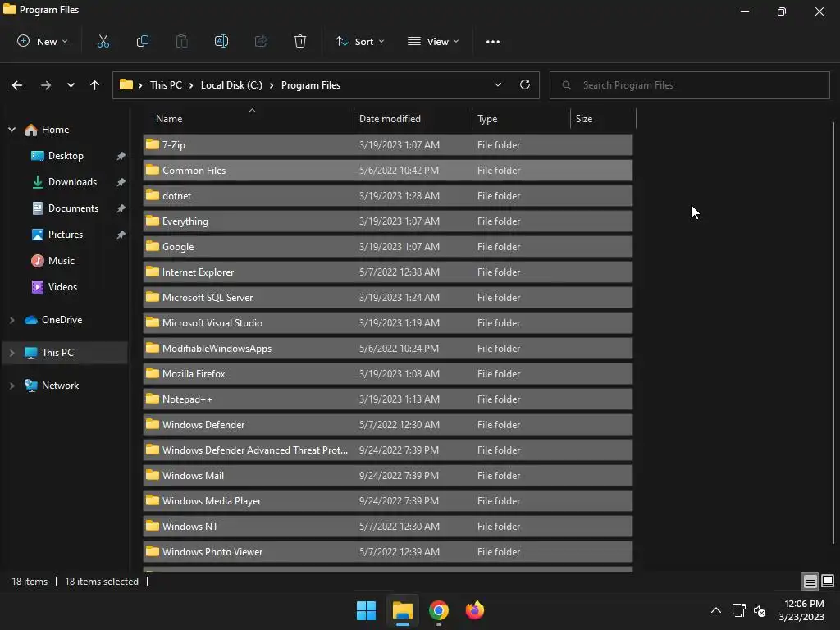Select Desktop in navigation pane
840x630 pixels.
(66, 156)
